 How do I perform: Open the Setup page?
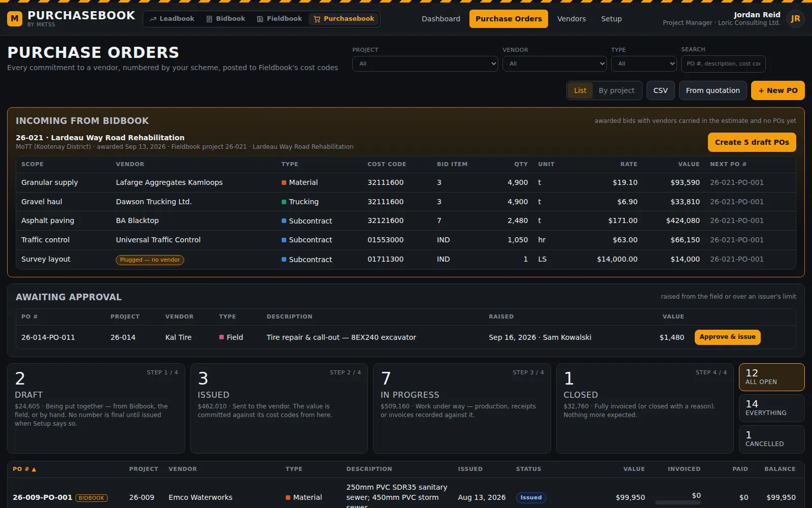[x=611, y=19]
